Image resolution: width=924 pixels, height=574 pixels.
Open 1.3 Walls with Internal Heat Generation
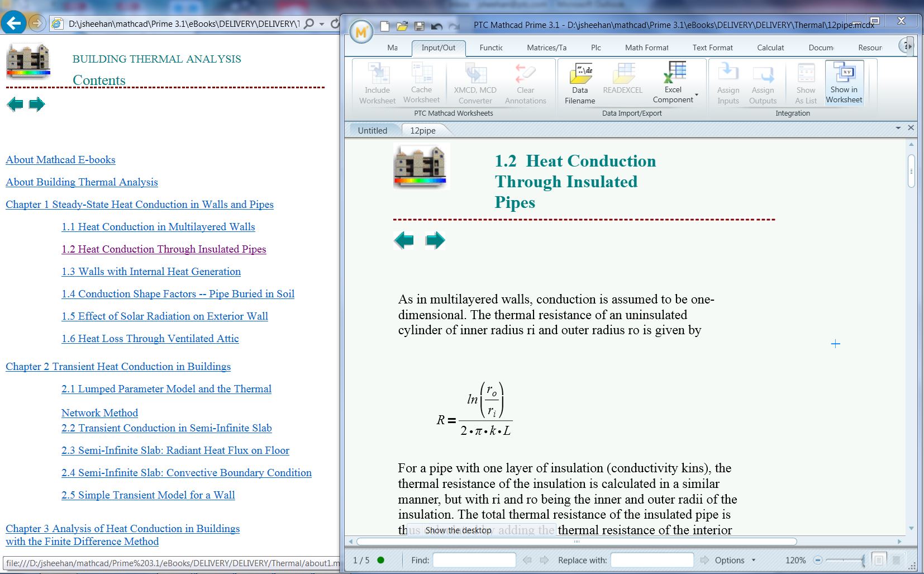click(151, 271)
